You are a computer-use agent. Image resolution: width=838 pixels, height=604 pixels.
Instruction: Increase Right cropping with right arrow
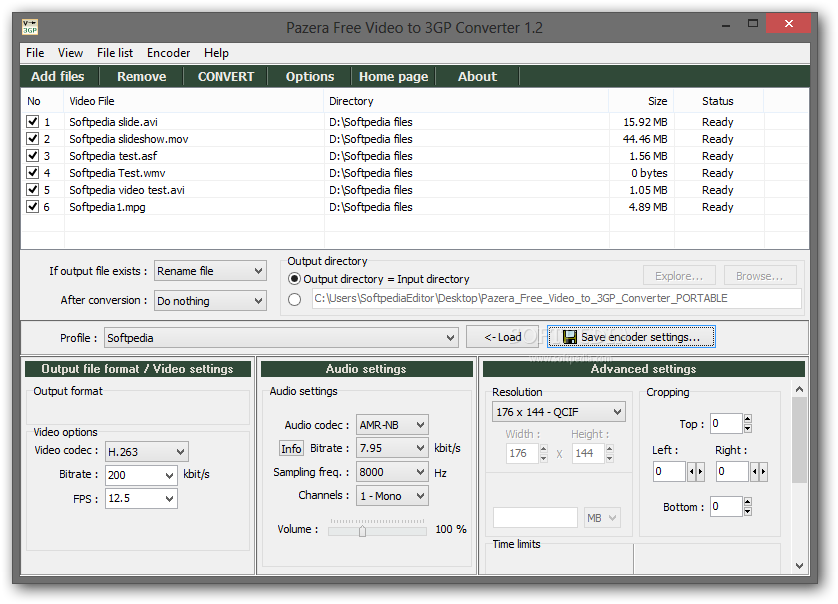[x=763, y=471]
